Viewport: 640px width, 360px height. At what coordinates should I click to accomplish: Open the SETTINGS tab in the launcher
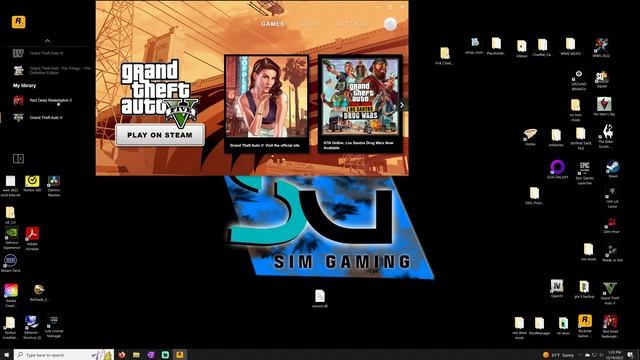point(352,24)
